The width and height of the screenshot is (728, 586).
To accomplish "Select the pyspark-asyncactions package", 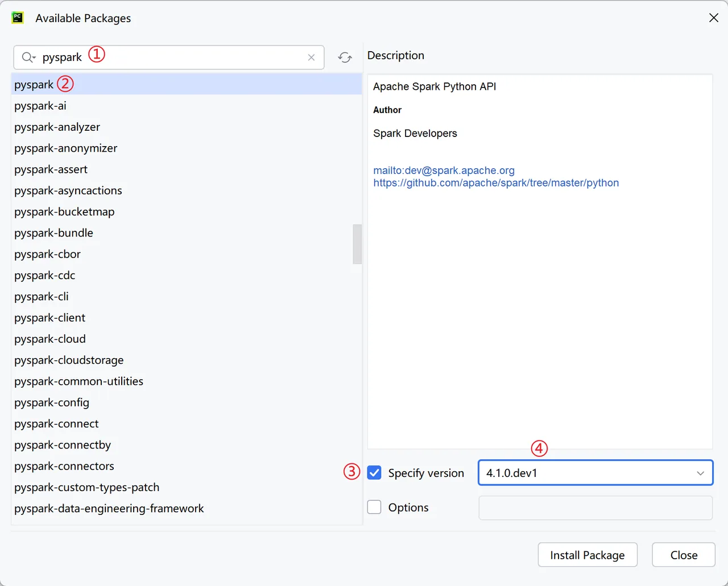I will pyautogui.click(x=187, y=190).
